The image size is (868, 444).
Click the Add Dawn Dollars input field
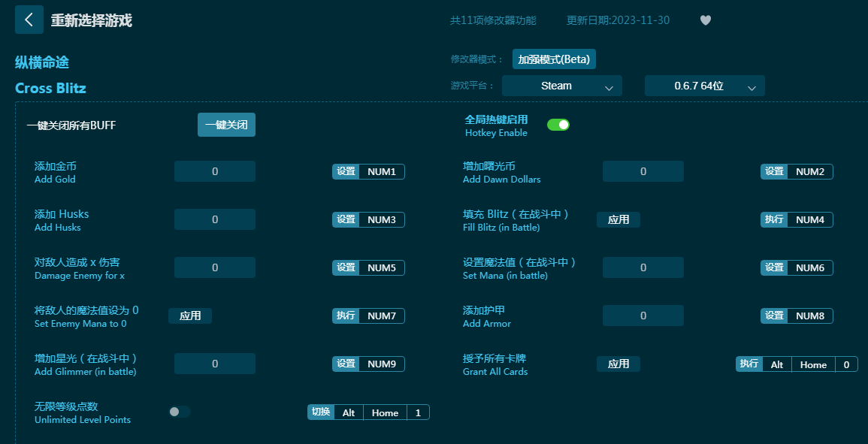pos(643,171)
